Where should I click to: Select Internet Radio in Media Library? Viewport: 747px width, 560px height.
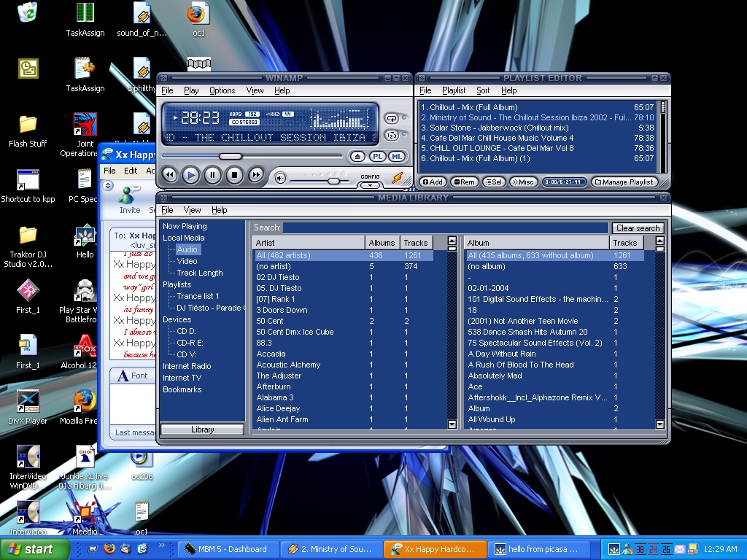pos(187,366)
